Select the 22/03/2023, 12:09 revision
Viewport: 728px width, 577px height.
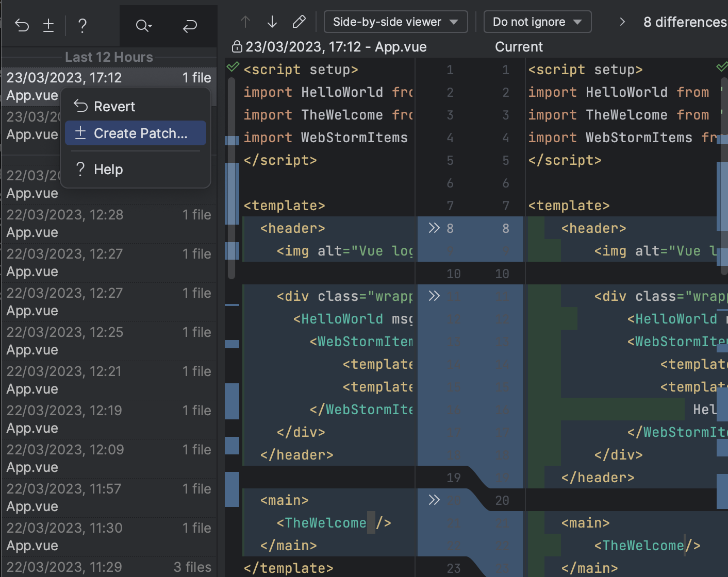[109, 459]
